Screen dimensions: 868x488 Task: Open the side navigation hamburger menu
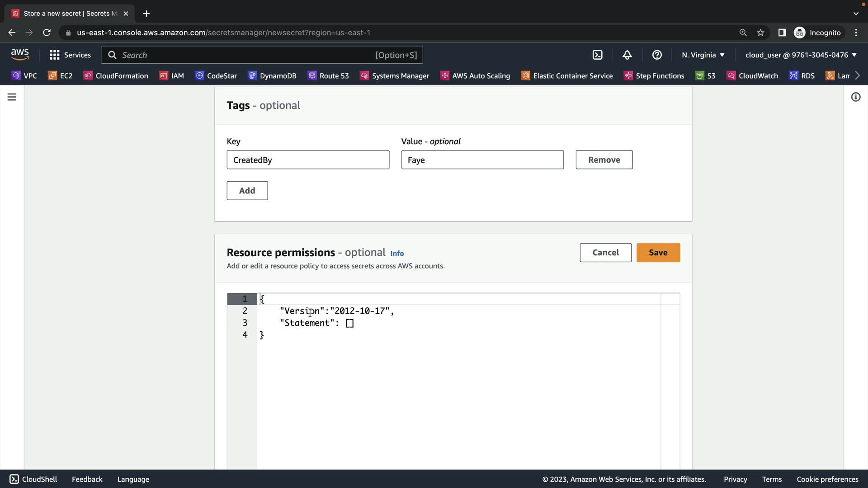tap(12, 97)
